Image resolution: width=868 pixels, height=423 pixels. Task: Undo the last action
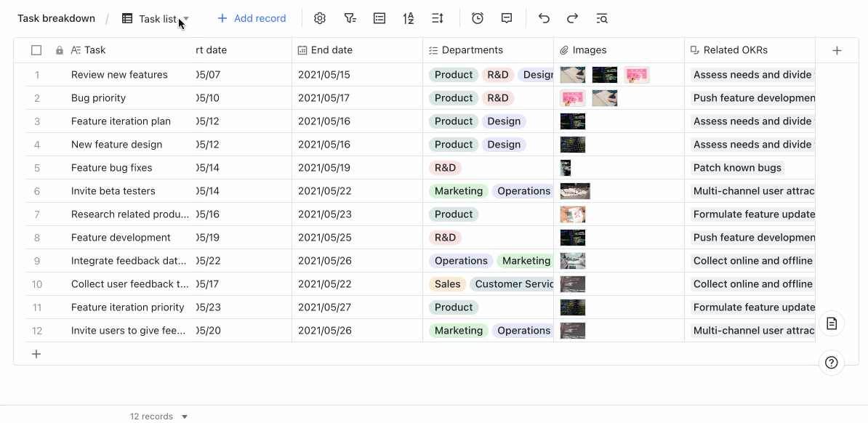tap(544, 18)
